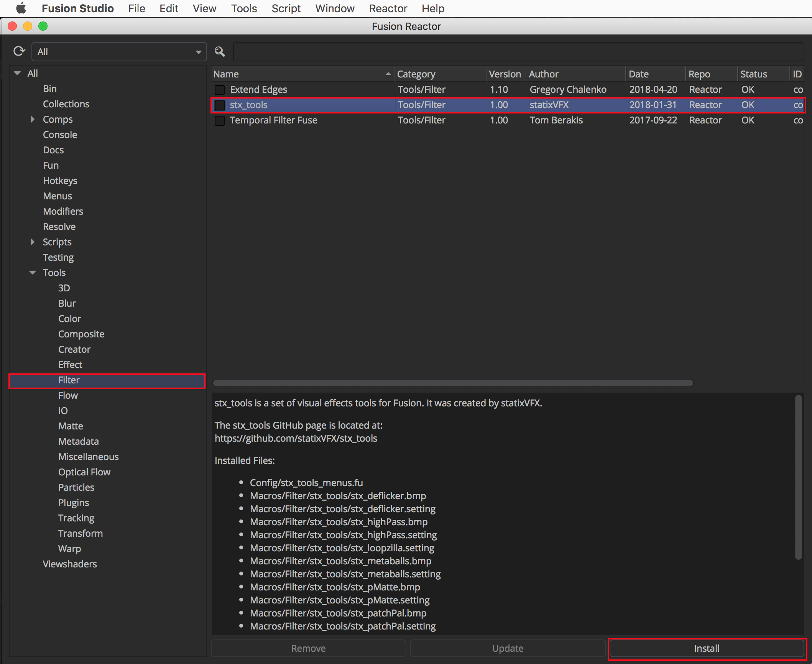Click the Remove button
The width and height of the screenshot is (812, 664).
tap(308, 648)
